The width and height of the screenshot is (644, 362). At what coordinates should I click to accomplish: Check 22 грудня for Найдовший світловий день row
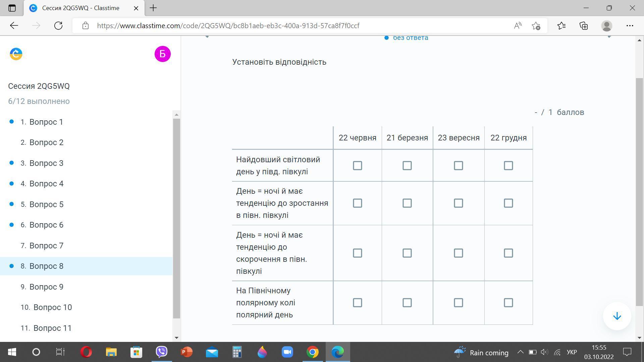pos(508,166)
